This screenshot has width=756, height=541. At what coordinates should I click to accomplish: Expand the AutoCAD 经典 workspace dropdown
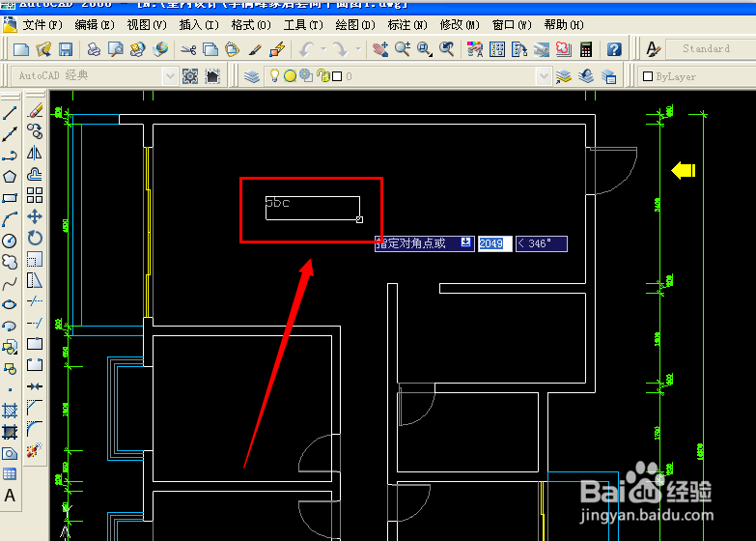click(170, 76)
